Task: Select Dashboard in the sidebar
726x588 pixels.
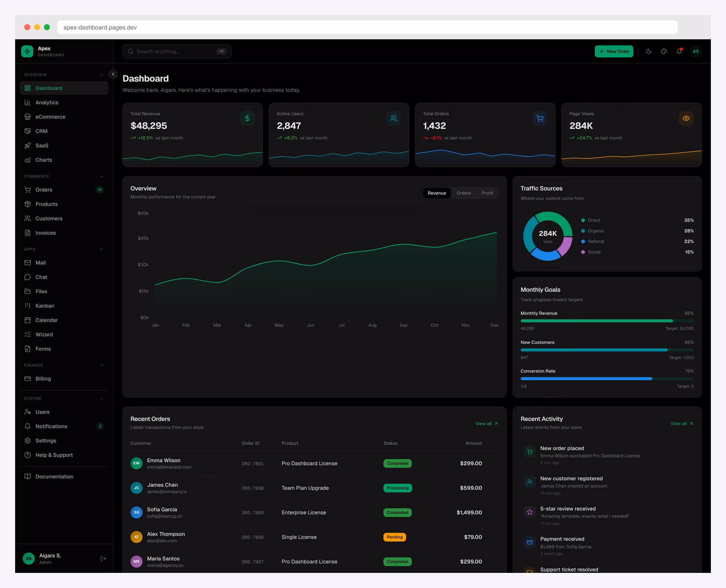Action: point(64,88)
